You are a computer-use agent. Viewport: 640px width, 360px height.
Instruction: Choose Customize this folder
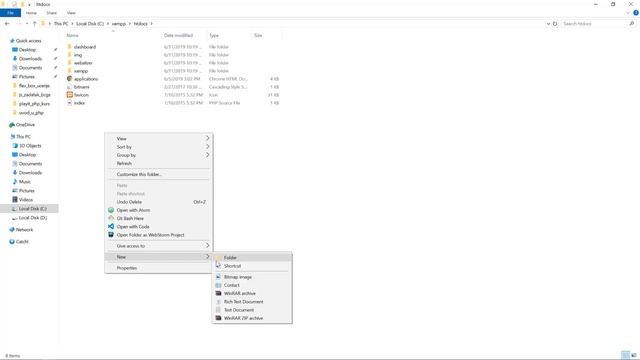pos(159,174)
